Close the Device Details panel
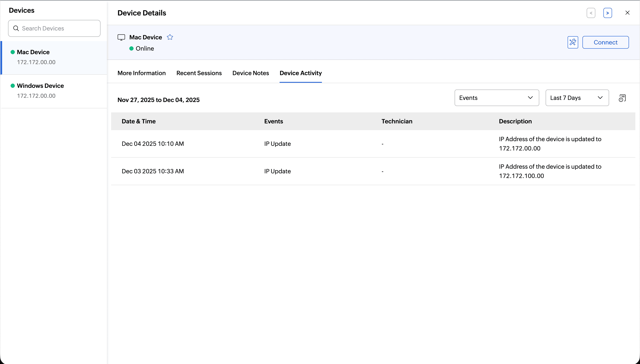The height and width of the screenshot is (364, 640). (x=627, y=13)
